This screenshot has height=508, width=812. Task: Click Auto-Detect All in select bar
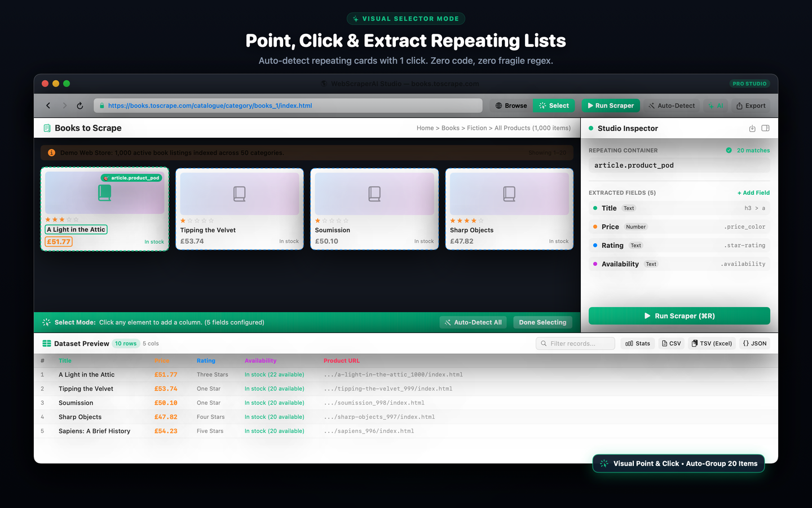[473, 322]
